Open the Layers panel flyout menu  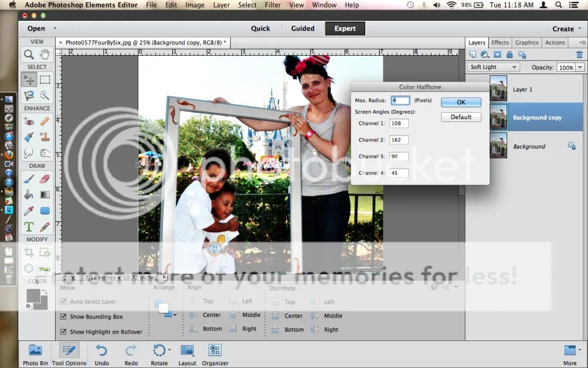(x=582, y=43)
